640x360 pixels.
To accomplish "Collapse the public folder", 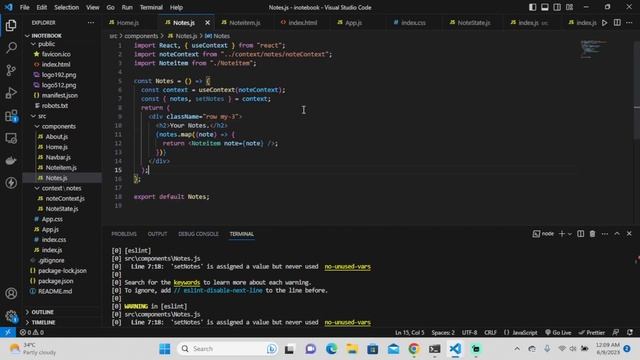I will point(33,44).
